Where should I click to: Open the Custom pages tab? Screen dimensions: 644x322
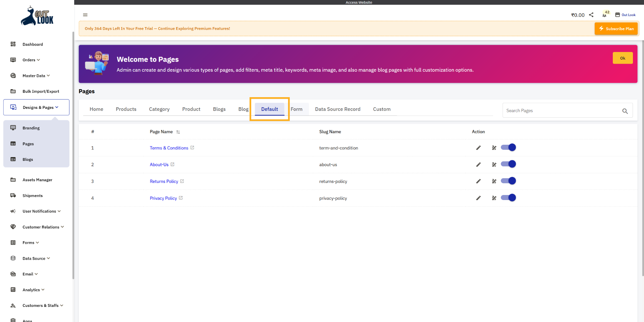point(382,109)
